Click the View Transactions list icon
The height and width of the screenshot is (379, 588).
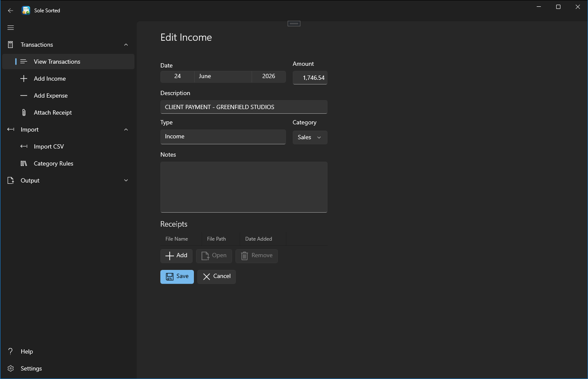(24, 62)
